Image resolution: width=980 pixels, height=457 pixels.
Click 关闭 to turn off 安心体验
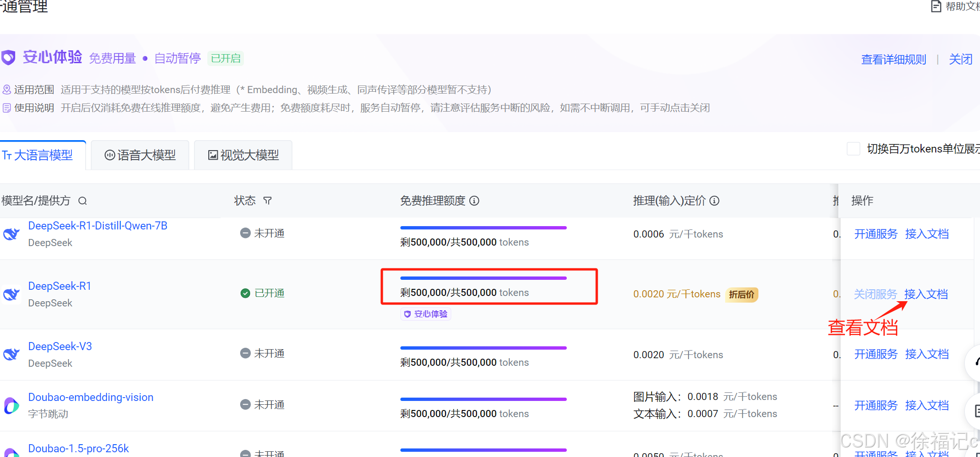click(x=961, y=59)
